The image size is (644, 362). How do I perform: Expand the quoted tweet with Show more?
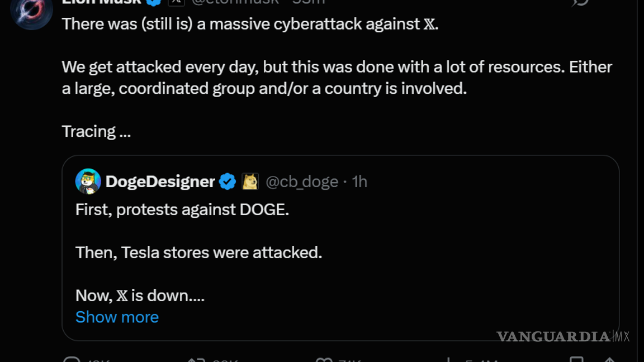pos(117,317)
